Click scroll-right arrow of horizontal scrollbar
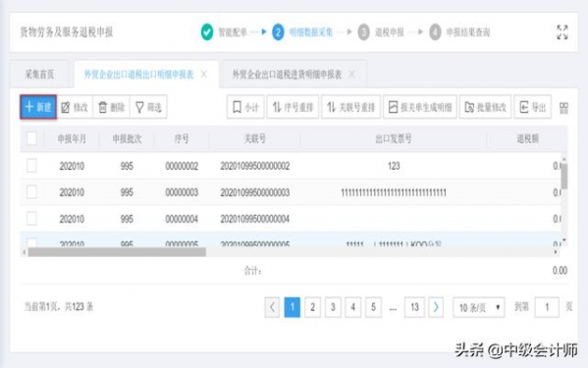Viewport: 588px width, 368px height. click(556, 252)
